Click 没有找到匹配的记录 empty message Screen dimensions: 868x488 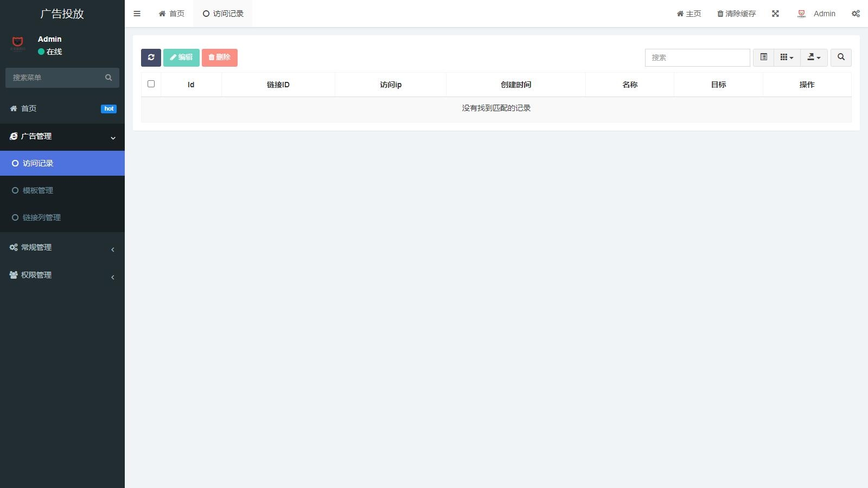(x=496, y=108)
